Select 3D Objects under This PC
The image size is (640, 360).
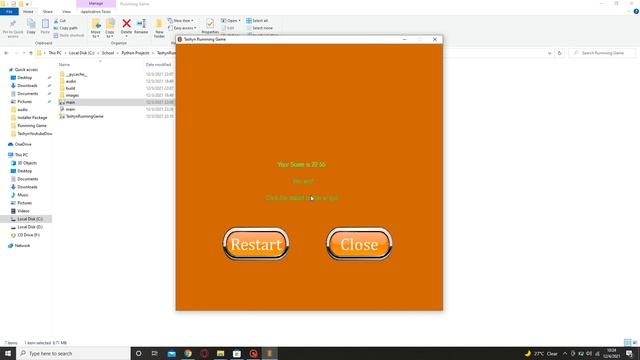point(27,163)
